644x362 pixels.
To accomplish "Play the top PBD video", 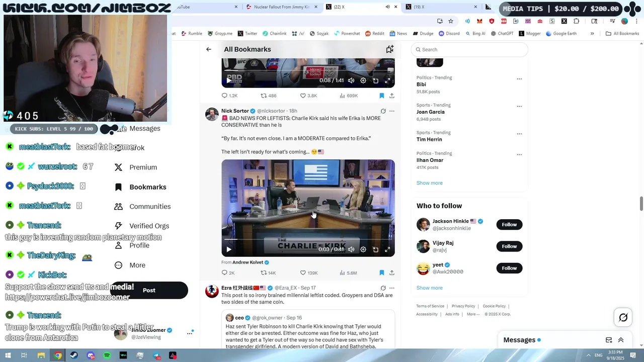I will pyautogui.click(x=228, y=80).
